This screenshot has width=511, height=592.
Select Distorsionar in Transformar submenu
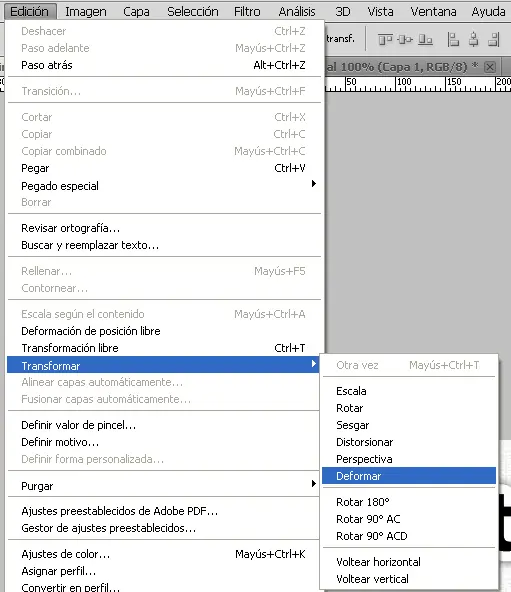pyautogui.click(x=409, y=442)
